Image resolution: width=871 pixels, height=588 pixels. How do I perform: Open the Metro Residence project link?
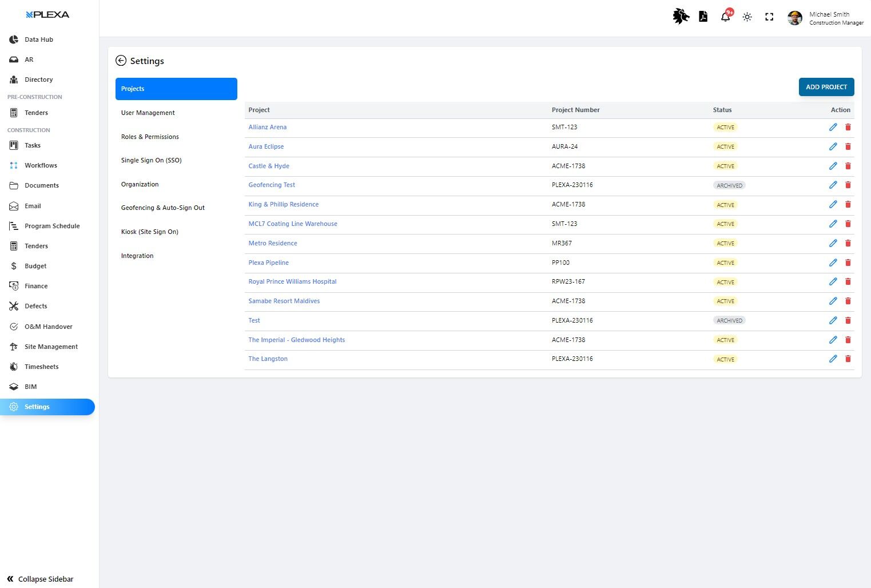(x=273, y=243)
